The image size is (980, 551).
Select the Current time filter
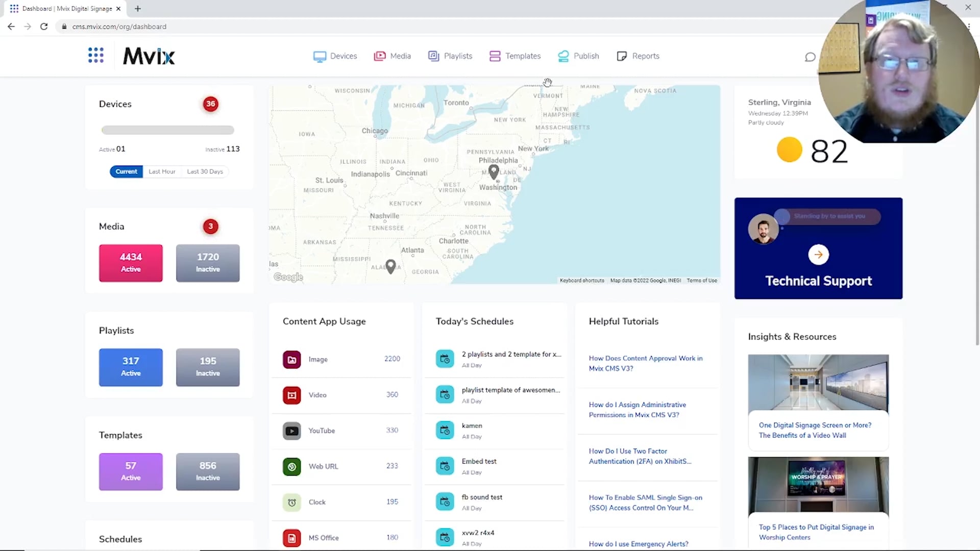click(127, 171)
